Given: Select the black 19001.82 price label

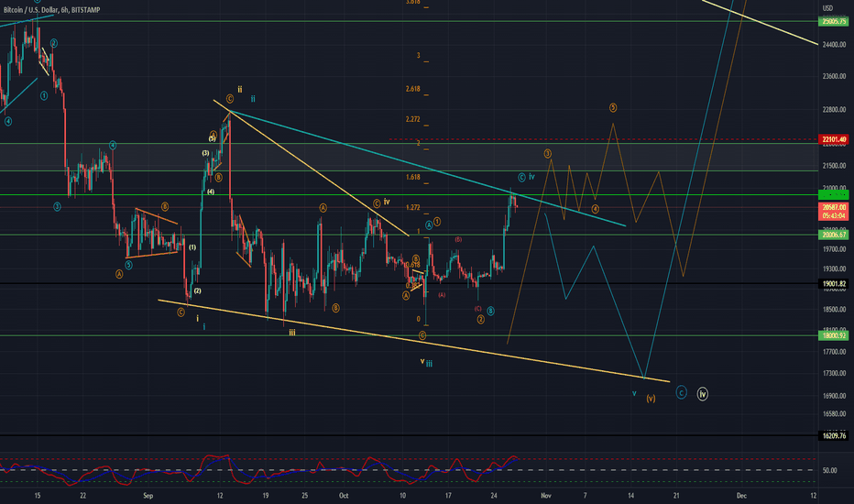Looking at the screenshot, I should pos(834,284).
